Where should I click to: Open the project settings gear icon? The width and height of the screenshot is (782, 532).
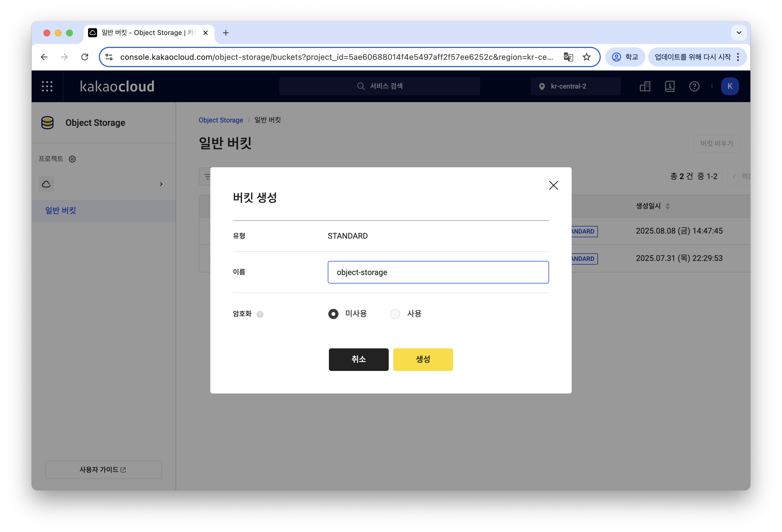(72, 159)
